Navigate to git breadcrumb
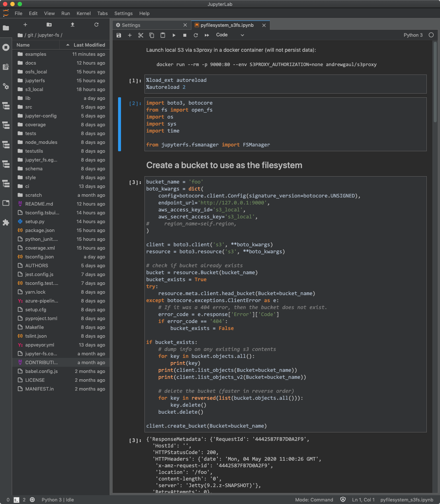The image size is (440, 504). [30, 35]
